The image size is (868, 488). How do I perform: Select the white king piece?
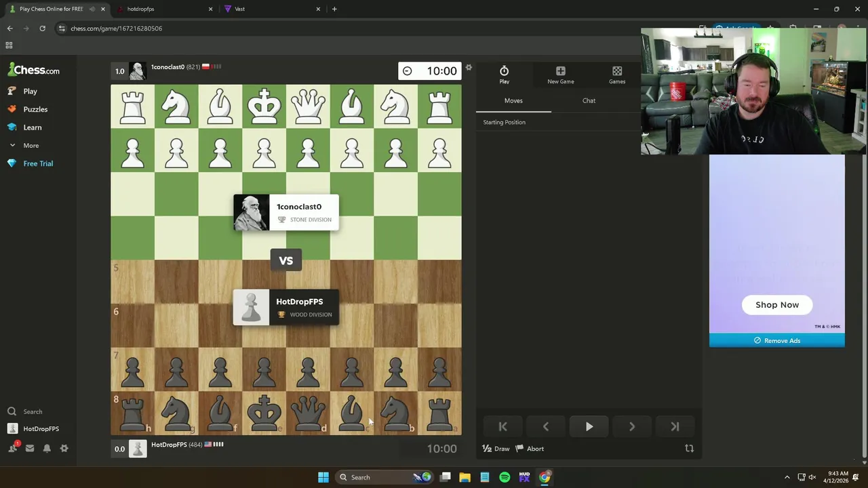coord(264,106)
